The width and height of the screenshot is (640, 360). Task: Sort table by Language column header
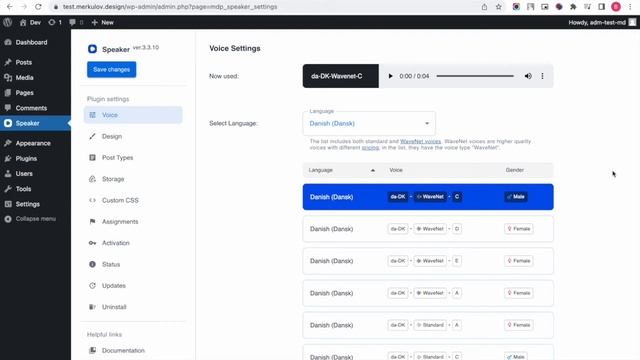click(x=320, y=170)
